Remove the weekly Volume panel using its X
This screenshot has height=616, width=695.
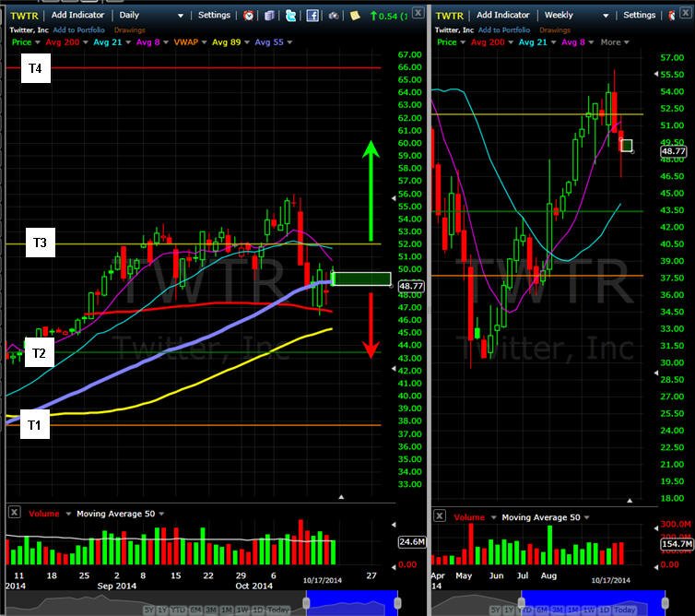pyautogui.click(x=440, y=515)
